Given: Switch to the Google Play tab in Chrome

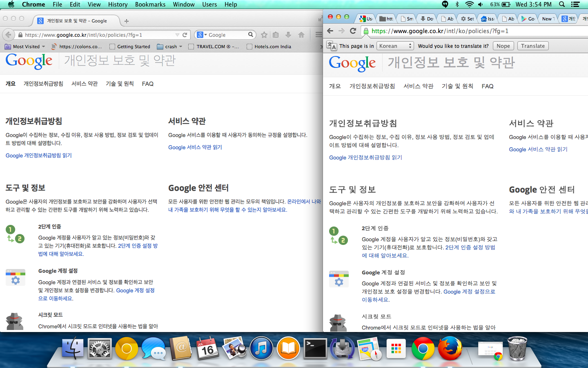Looking at the screenshot, I should pyautogui.click(x=528, y=18).
